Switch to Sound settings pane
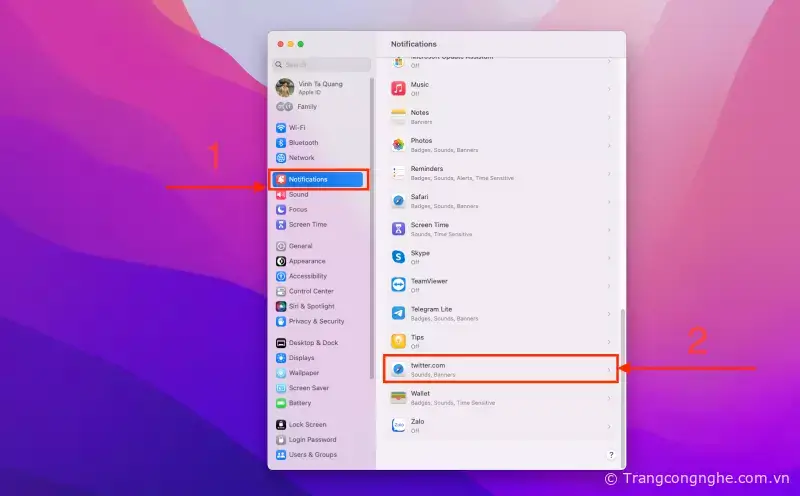 [298, 194]
